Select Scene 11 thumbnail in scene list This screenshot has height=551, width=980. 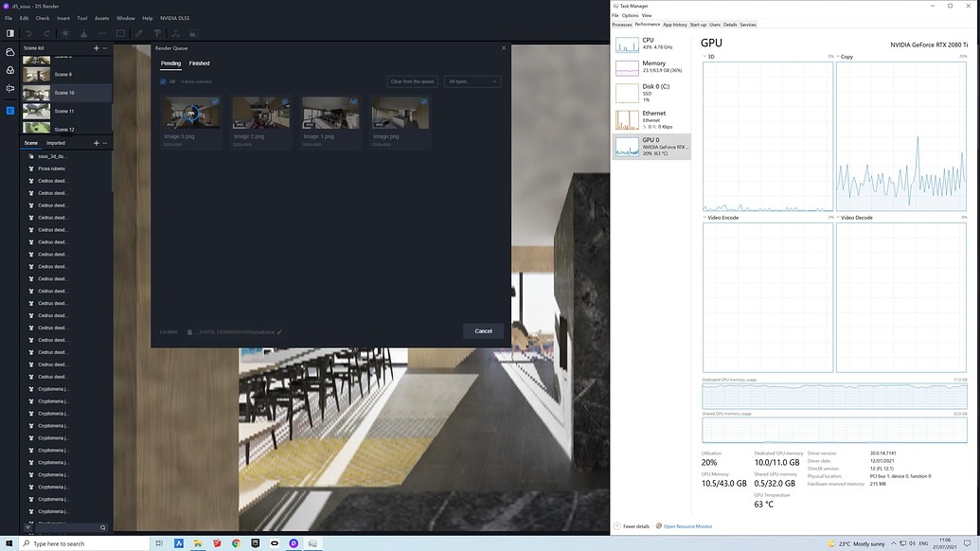click(x=36, y=111)
